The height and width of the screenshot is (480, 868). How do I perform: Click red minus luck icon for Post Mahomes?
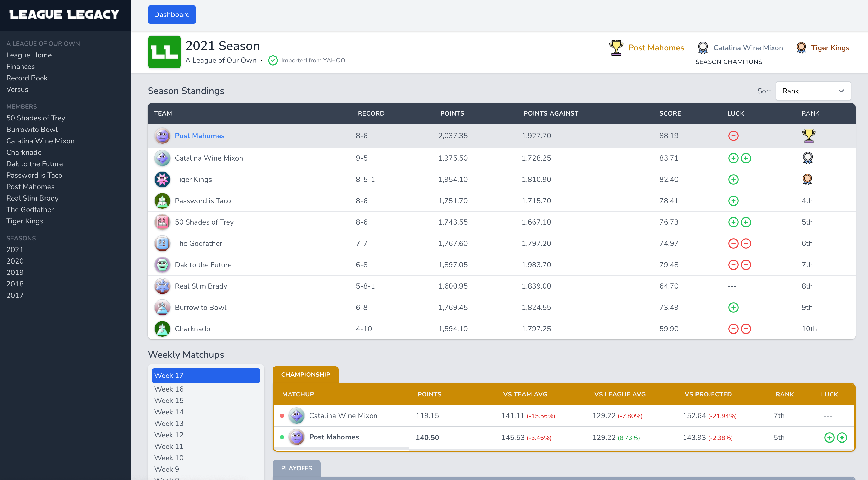click(x=733, y=136)
